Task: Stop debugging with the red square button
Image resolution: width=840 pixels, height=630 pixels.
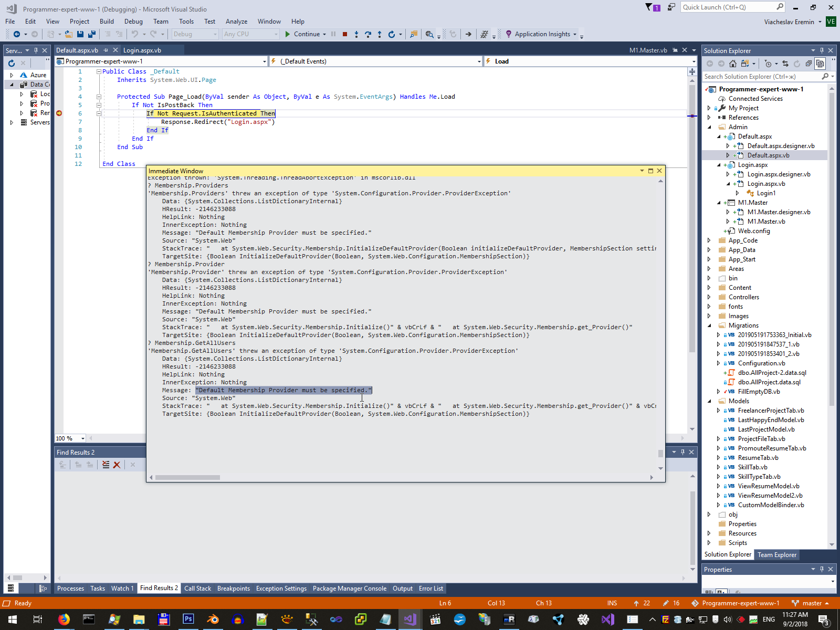Action: tap(345, 34)
